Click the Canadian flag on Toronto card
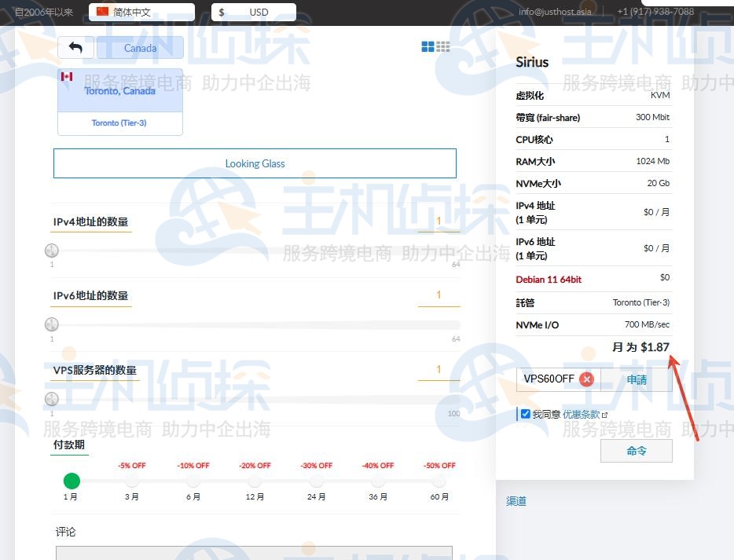 pos(67,77)
